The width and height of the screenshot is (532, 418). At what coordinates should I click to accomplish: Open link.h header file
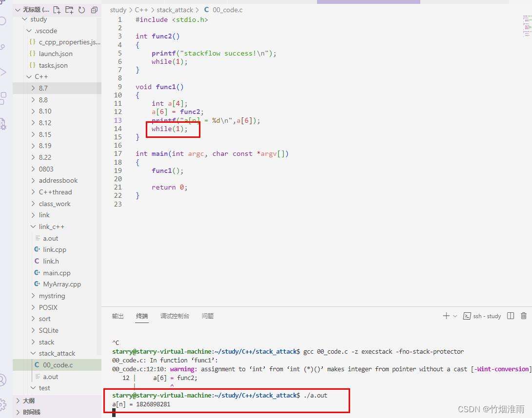[57, 261]
